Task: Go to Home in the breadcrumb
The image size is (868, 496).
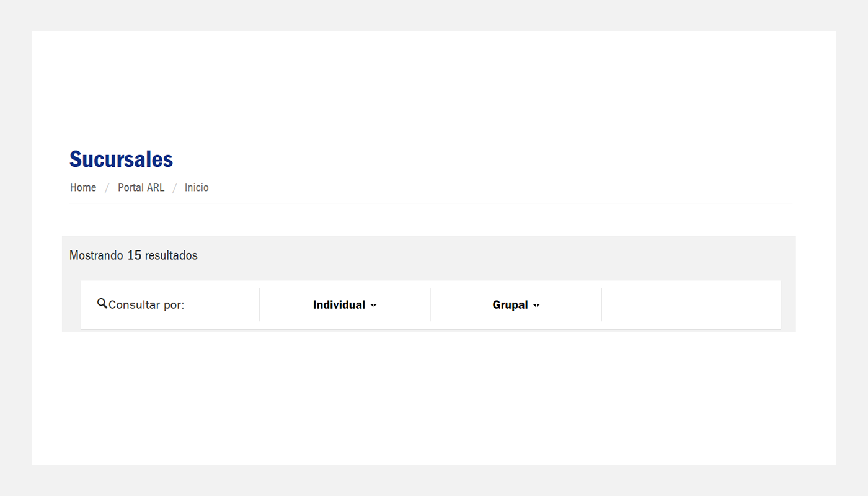Action: (83, 187)
